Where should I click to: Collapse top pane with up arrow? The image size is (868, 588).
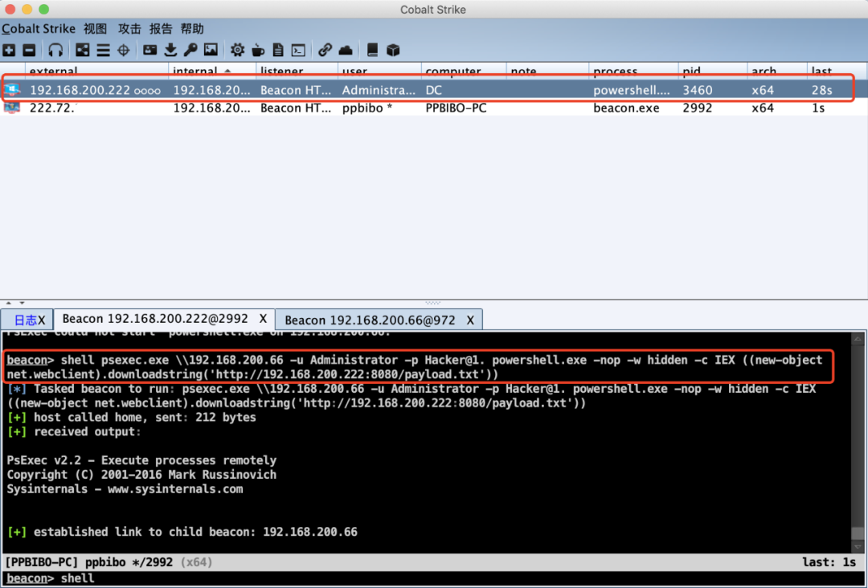8,303
